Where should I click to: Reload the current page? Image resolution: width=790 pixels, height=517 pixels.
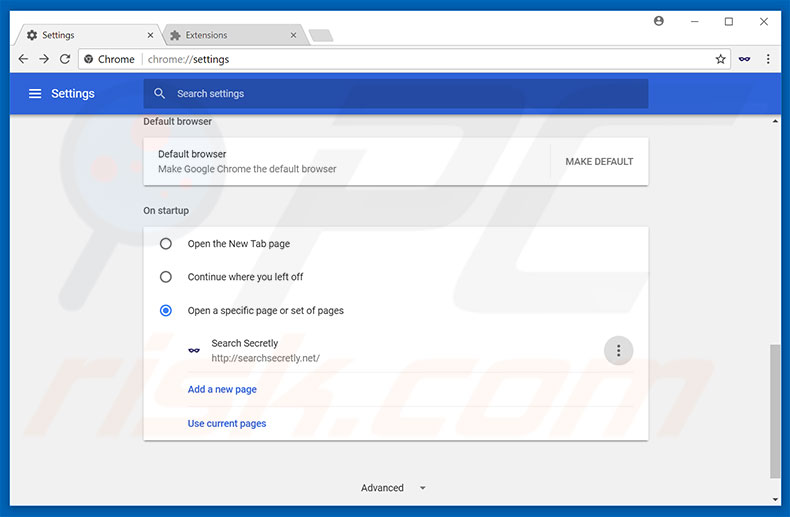click(x=65, y=59)
